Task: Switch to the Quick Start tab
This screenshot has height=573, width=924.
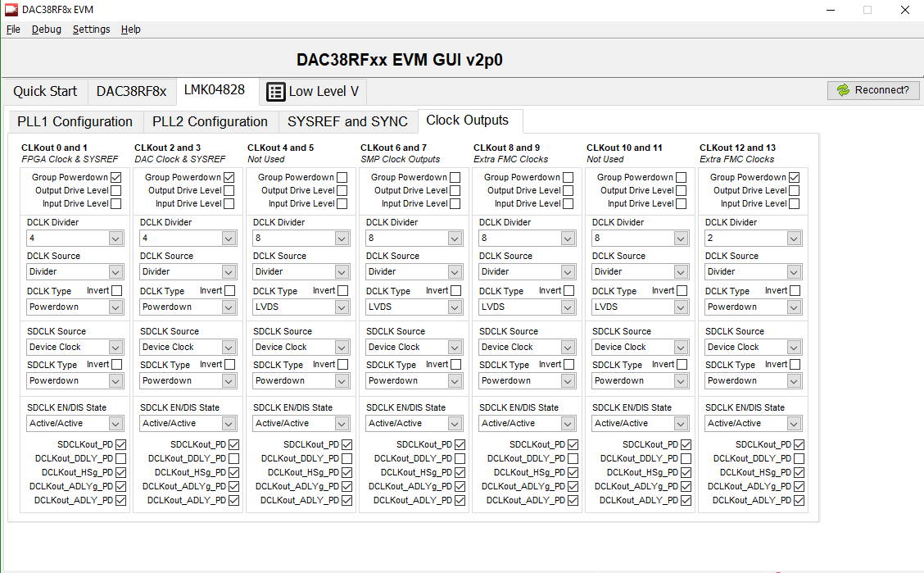Action: [x=45, y=91]
